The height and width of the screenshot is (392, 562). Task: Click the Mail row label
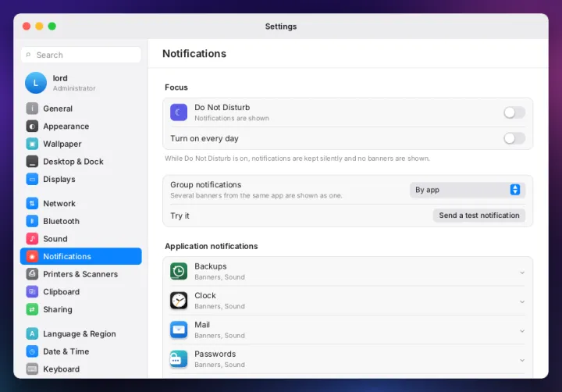pos(202,325)
